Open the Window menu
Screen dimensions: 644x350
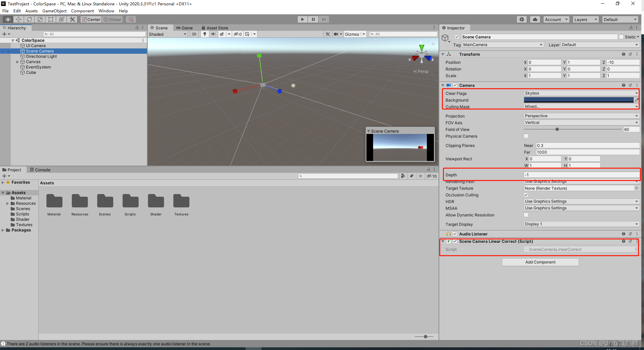(106, 11)
